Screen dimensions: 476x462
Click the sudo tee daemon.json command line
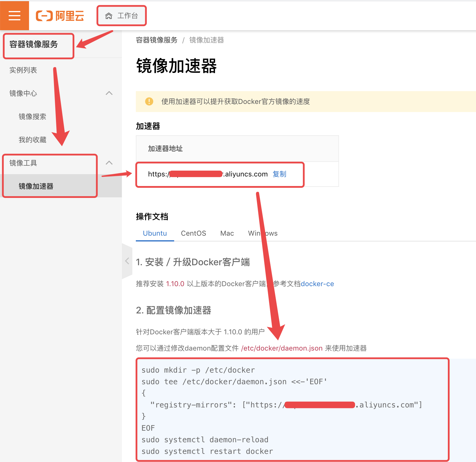point(234,382)
